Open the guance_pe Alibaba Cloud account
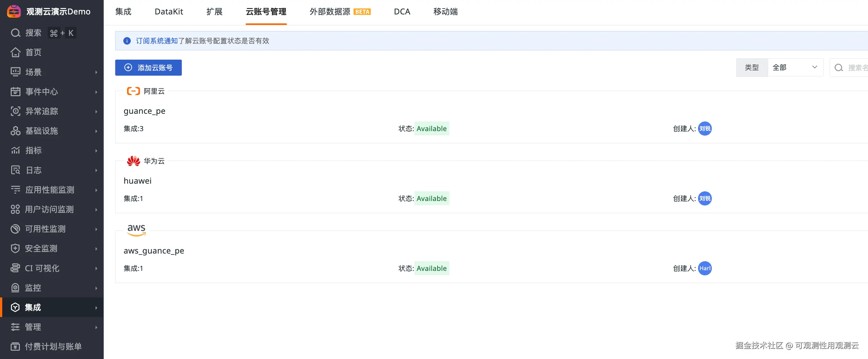 pos(145,111)
